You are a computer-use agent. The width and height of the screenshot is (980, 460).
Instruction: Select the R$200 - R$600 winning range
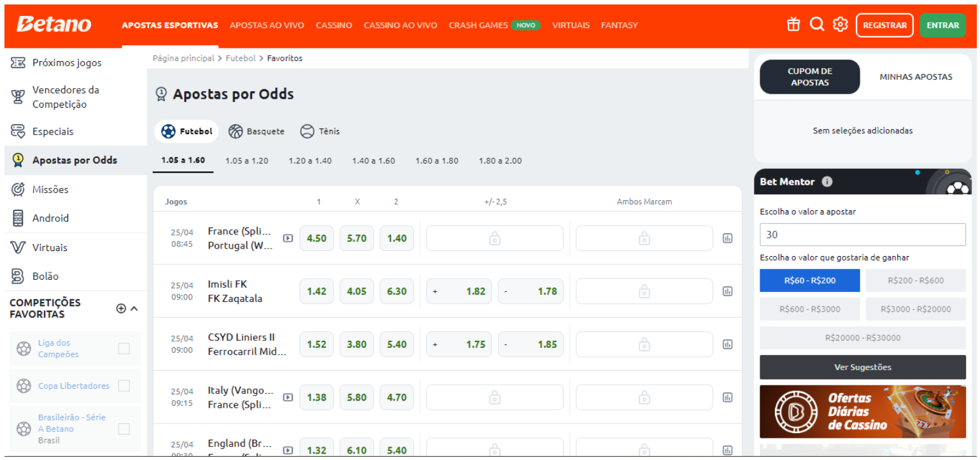[x=915, y=280]
